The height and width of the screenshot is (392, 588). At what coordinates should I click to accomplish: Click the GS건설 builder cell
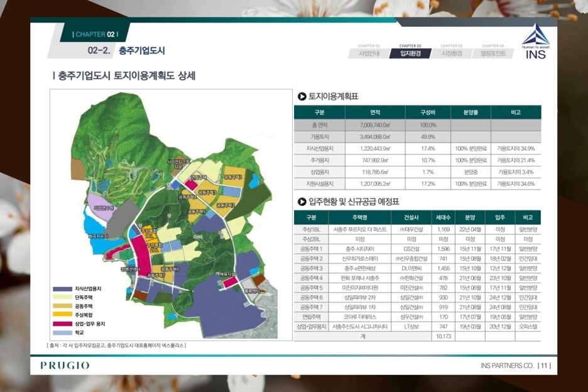[411, 249]
